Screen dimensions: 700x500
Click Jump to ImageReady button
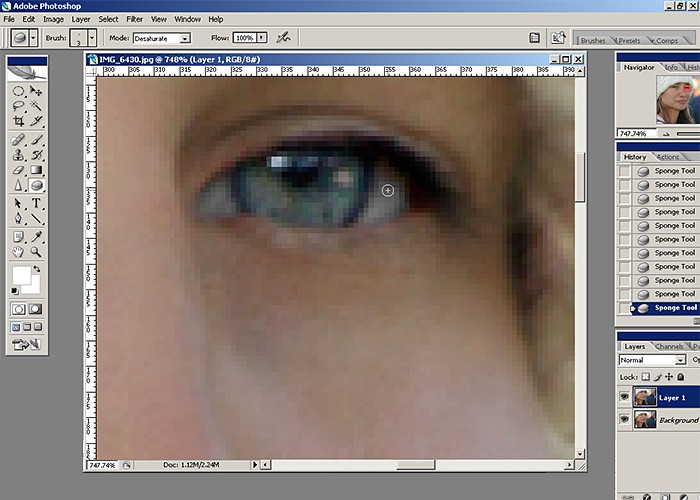[26, 345]
